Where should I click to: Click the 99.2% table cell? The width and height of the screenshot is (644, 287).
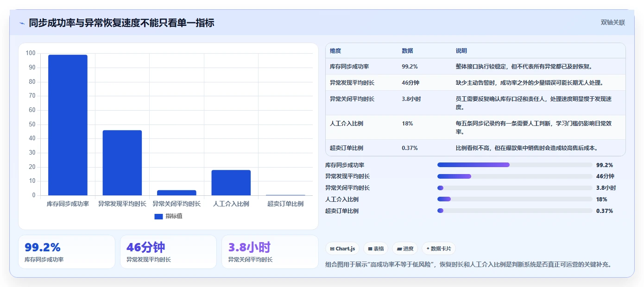pyautogui.click(x=410, y=67)
